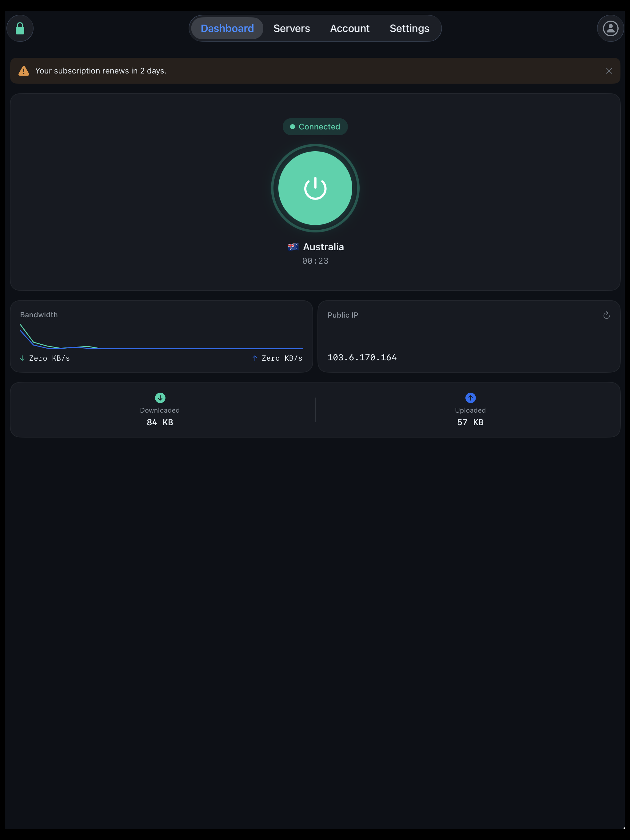Click the 84 KB downloaded value

pos(160,422)
